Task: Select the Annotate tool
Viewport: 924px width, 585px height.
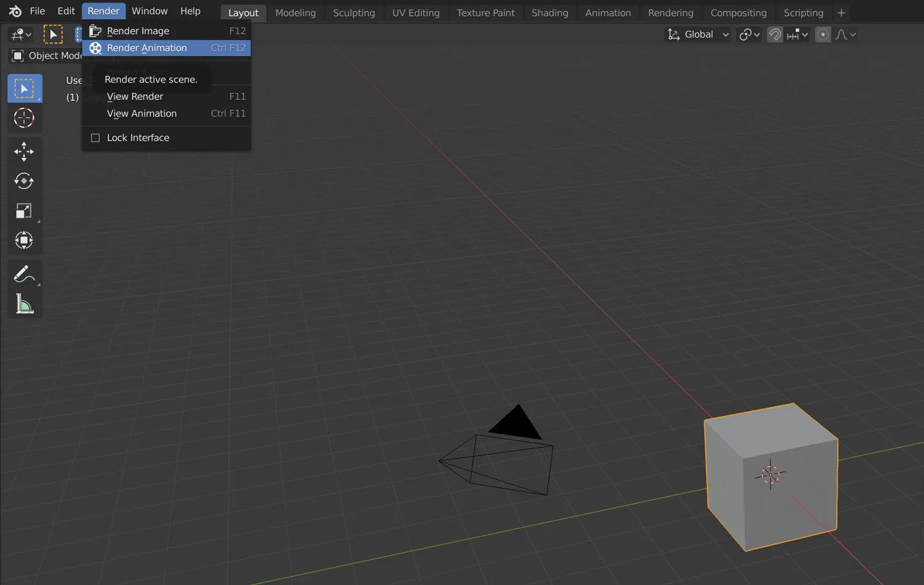Action: pyautogui.click(x=25, y=274)
